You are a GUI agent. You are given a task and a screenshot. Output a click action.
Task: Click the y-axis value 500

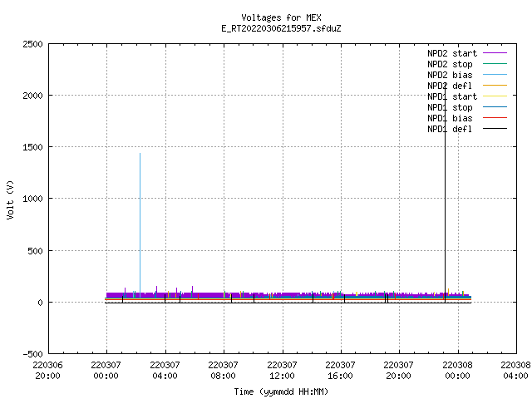click(36, 251)
